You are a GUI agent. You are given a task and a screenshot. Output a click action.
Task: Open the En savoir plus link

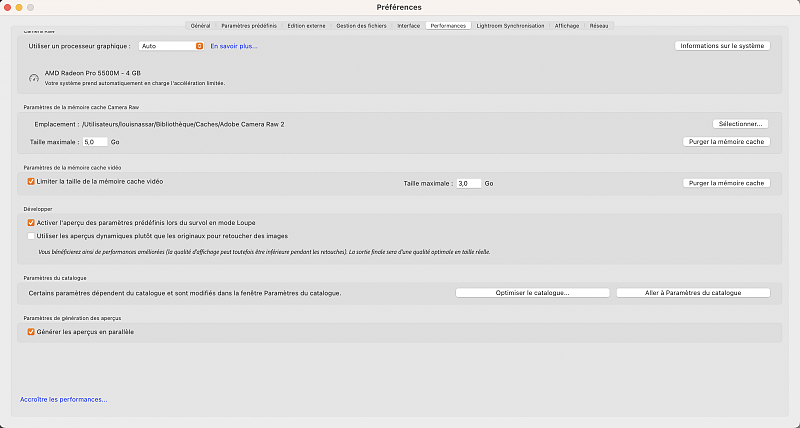[234, 46]
